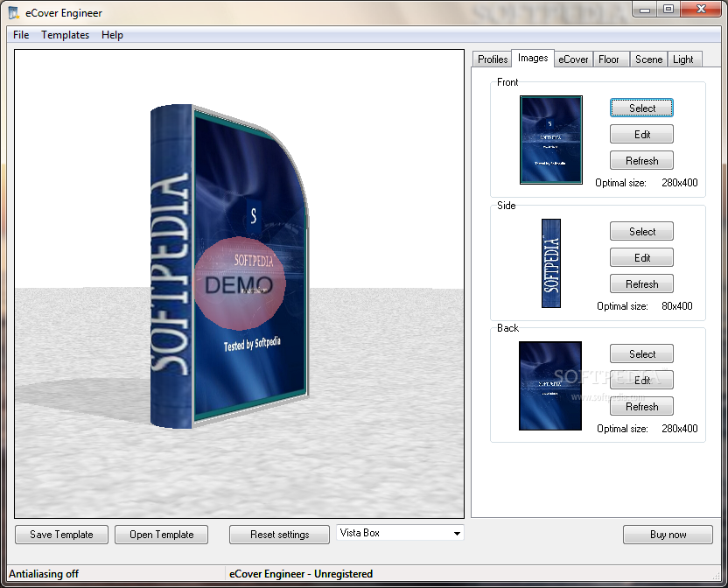Open the Help menu
Screen dimensions: 728x588
pyautogui.click(x=112, y=35)
